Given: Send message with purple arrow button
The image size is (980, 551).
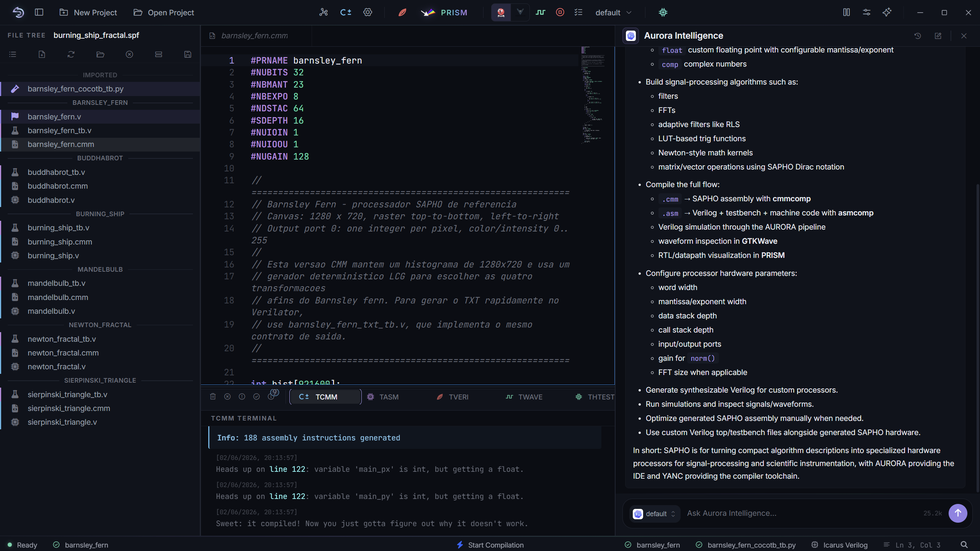Looking at the screenshot, I should pyautogui.click(x=958, y=513).
